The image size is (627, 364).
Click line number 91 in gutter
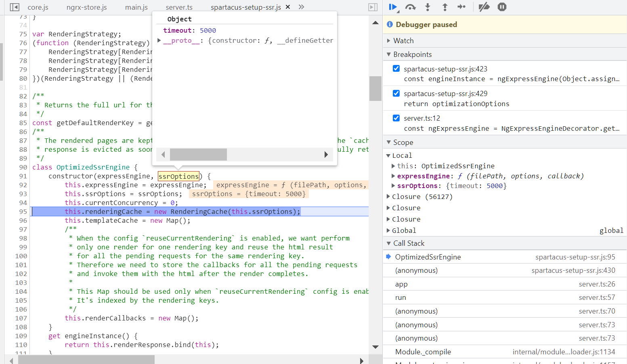click(23, 176)
